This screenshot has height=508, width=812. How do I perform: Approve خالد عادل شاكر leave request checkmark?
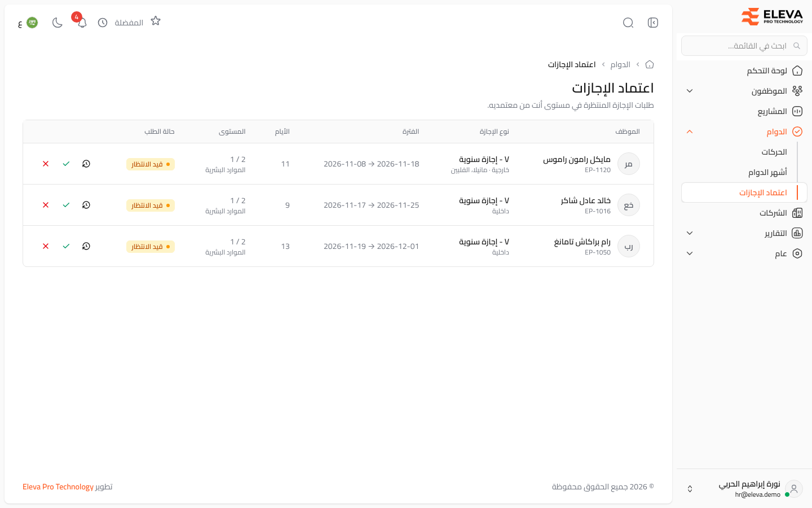(66, 205)
